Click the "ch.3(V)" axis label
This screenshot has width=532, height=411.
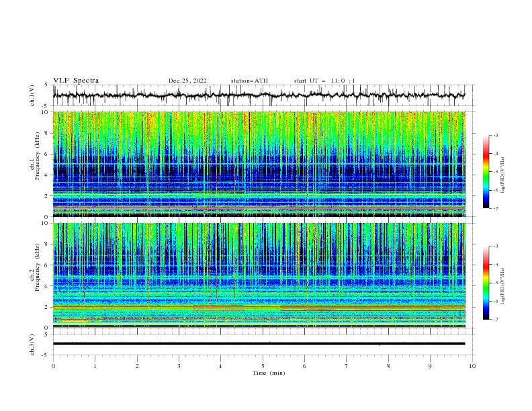32,345
